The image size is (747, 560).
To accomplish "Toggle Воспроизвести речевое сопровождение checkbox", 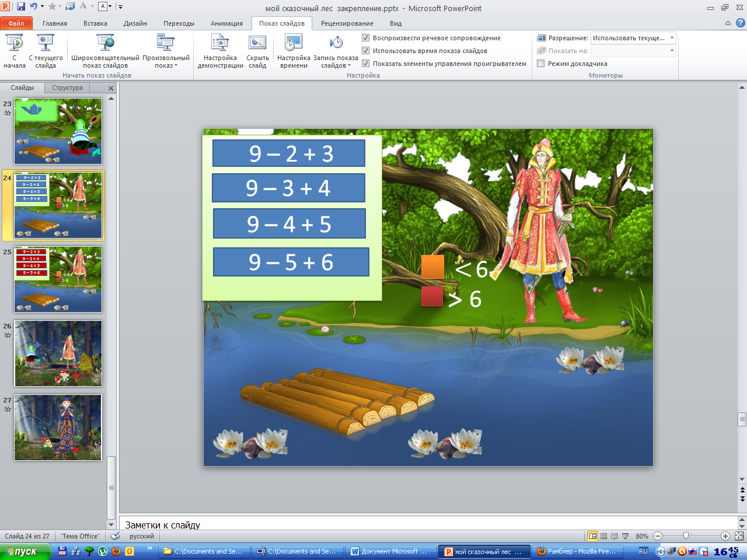I will pos(366,38).
